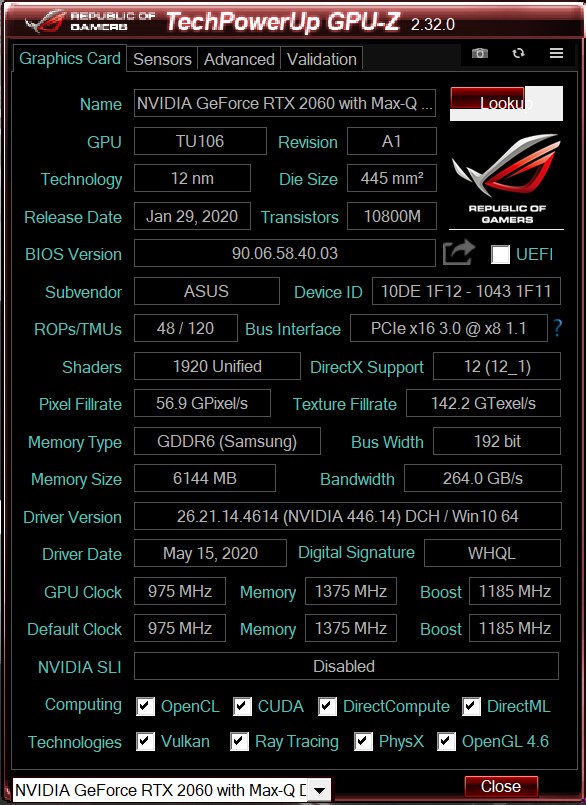586x805 pixels.
Task: Toggle the DirectML checkbox
Action: 471,706
